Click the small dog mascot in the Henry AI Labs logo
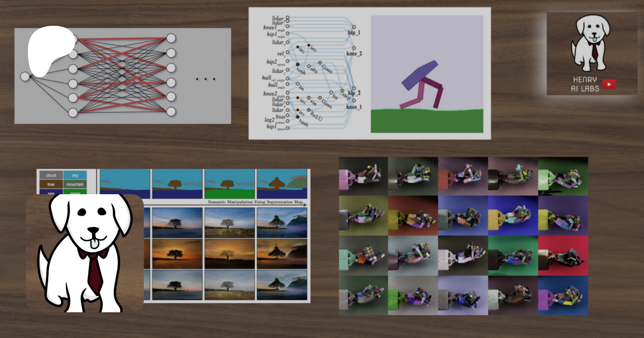Image resolution: width=644 pixels, height=338 pixels. (592, 43)
